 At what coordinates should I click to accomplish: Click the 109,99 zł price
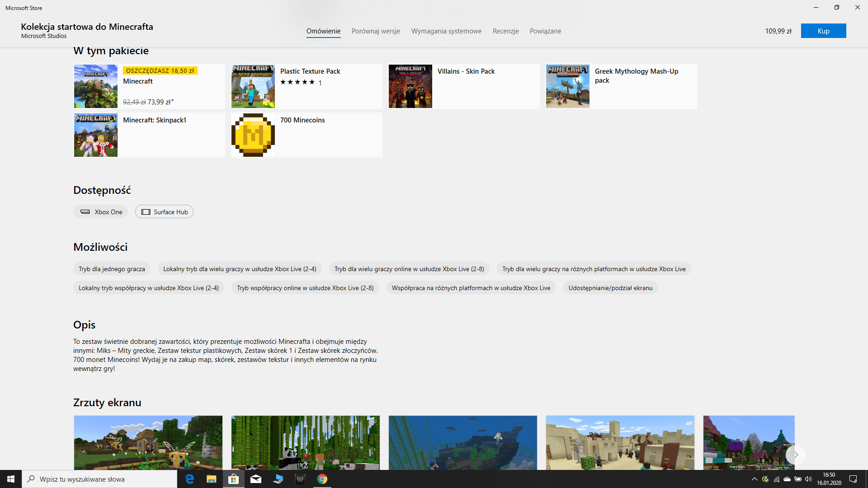tap(778, 31)
